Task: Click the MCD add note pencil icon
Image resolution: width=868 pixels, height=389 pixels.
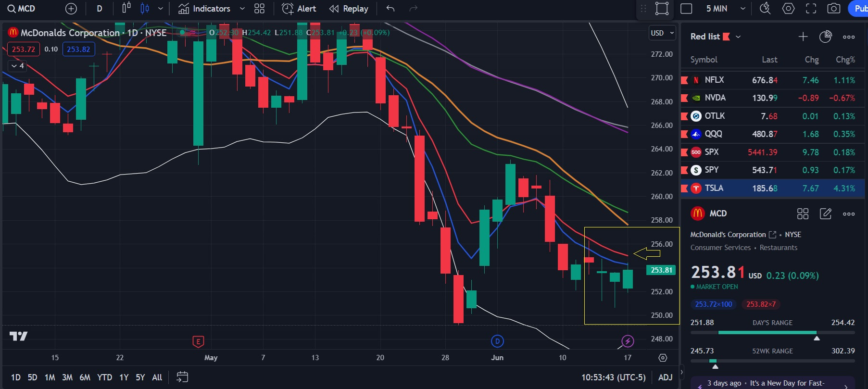Action: pyautogui.click(x=826, y=213)
